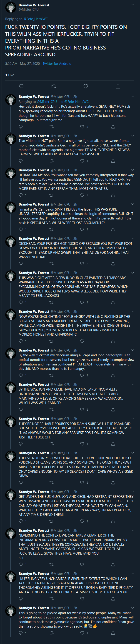Reply to the "DICKHEAD, YOUR FRIENDS GOT PISSED" tweet
140x644 pixels.
tap(21, 263)
